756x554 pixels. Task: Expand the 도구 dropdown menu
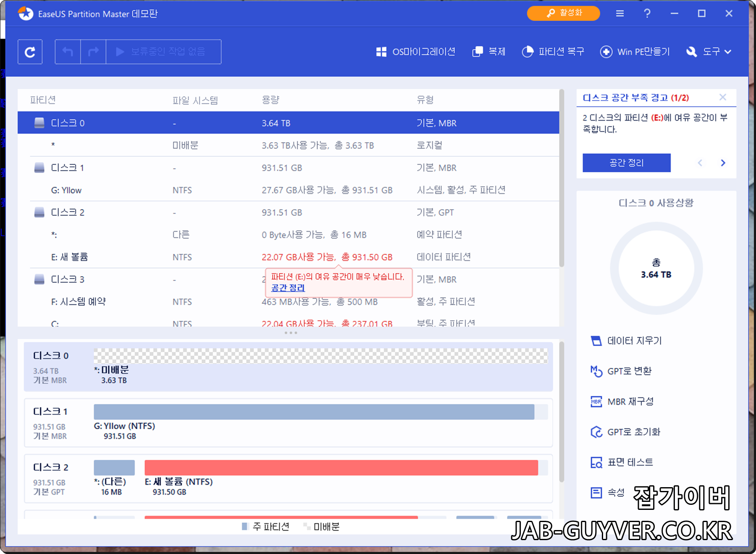click(709, 52)
